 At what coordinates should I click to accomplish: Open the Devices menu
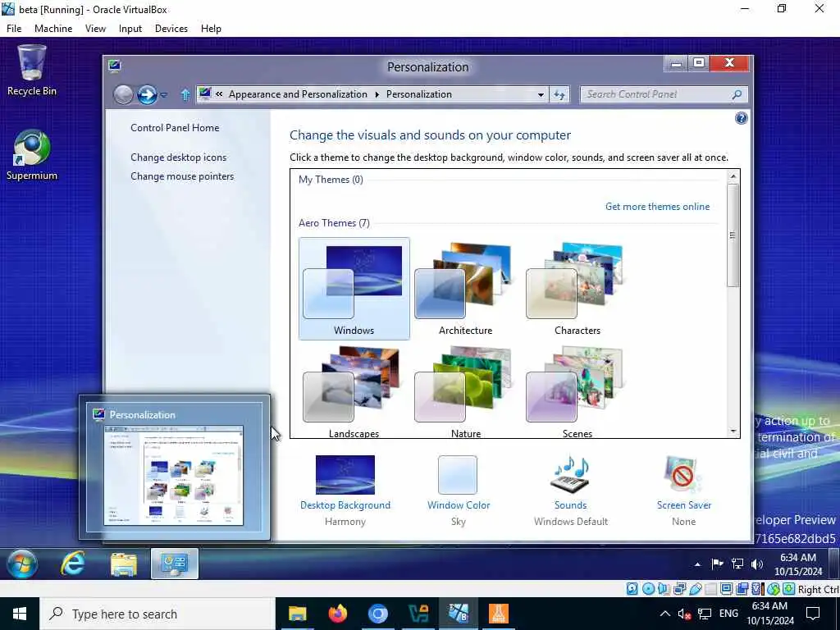(x=171, y=29)
